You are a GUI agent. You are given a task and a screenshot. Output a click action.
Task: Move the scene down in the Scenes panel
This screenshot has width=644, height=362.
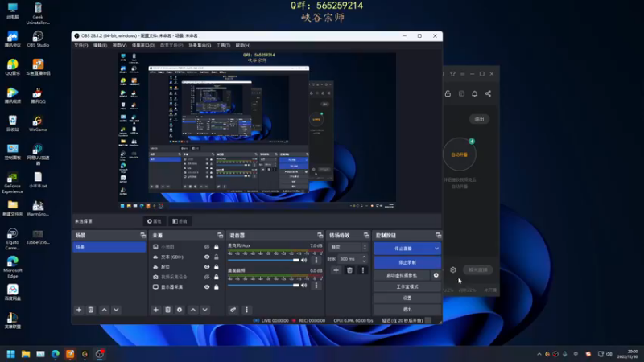click(116, 310)
